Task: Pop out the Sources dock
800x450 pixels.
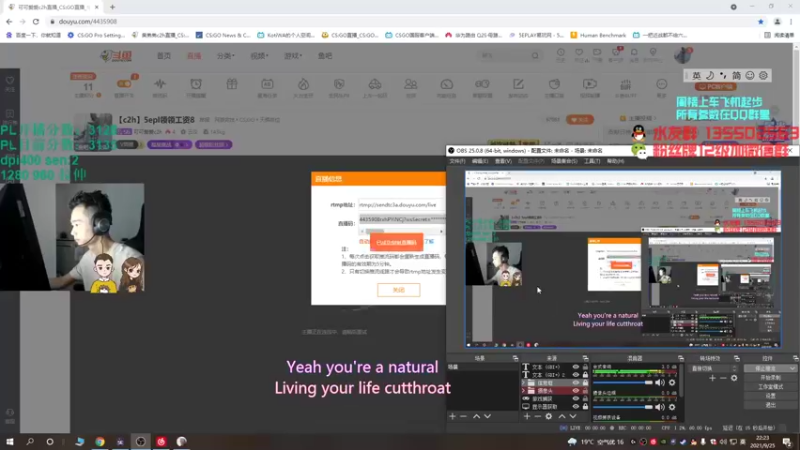Action: (x=585, y=358)
